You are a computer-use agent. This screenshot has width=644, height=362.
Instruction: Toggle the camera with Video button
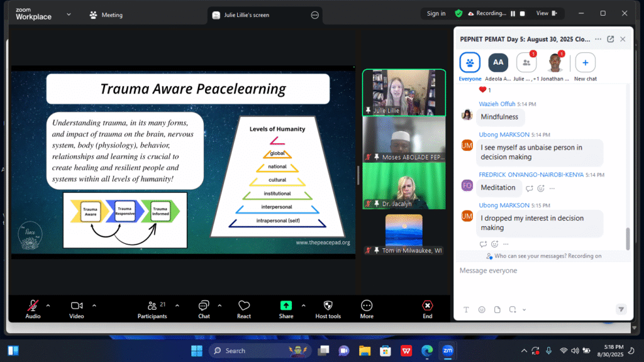click(x=77, y=306)
